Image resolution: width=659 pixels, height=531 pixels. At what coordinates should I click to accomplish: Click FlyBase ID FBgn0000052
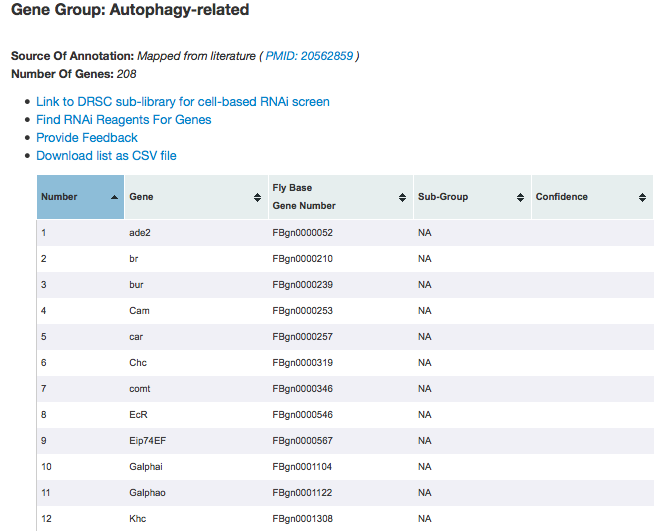tap(303, 233)
